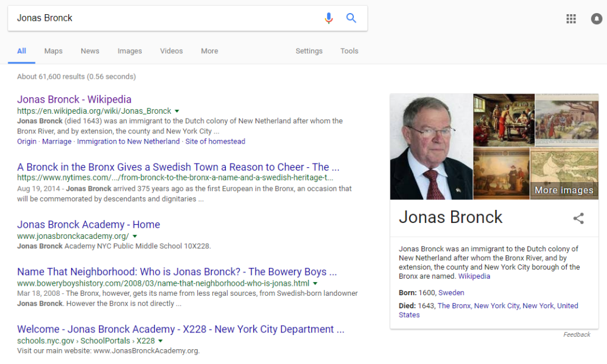Screen dimensions: 607x364
Task: Follow the Sweden birthplace link
Action: (451, 293)
